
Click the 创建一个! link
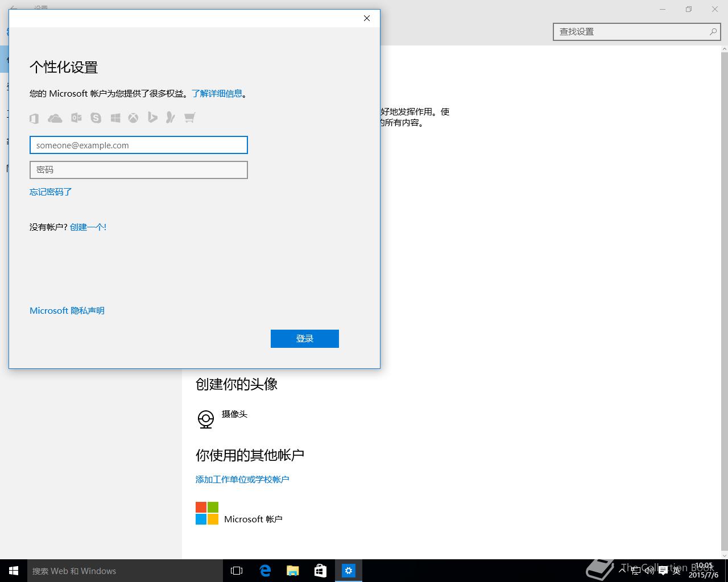point(88,227)
